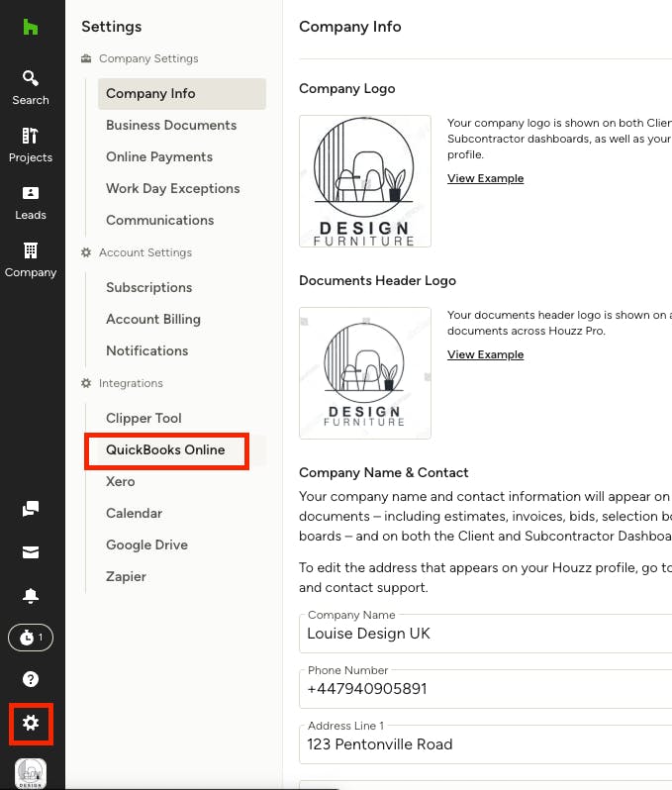Click the Company Settings section label
Viewport: 672px width, 790px height.
click(148, 59)
